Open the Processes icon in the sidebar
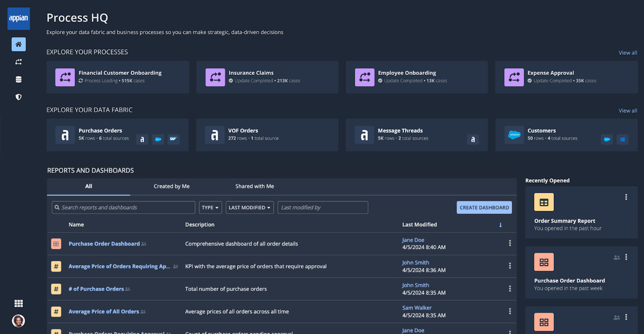This screenshot has width=644, height=334. (x=19, y=62)
